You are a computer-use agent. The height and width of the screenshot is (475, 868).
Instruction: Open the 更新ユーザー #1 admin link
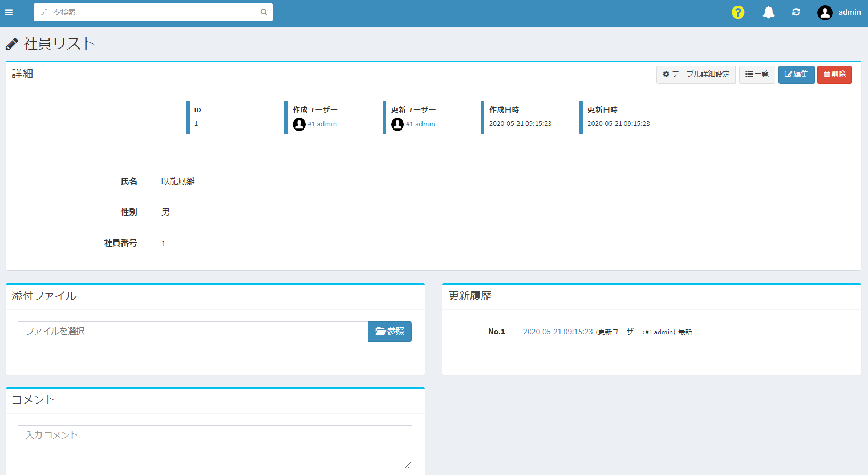tap(420, 124)
